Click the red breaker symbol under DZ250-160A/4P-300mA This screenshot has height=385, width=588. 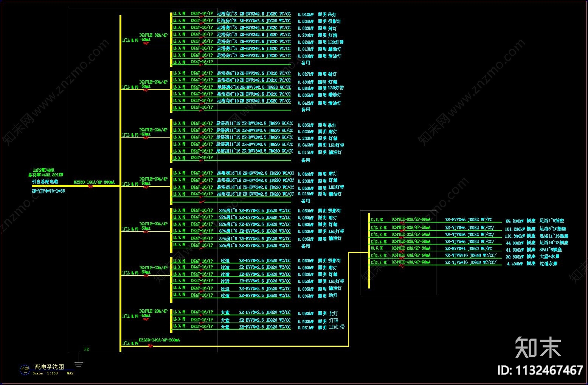(91, 186)
